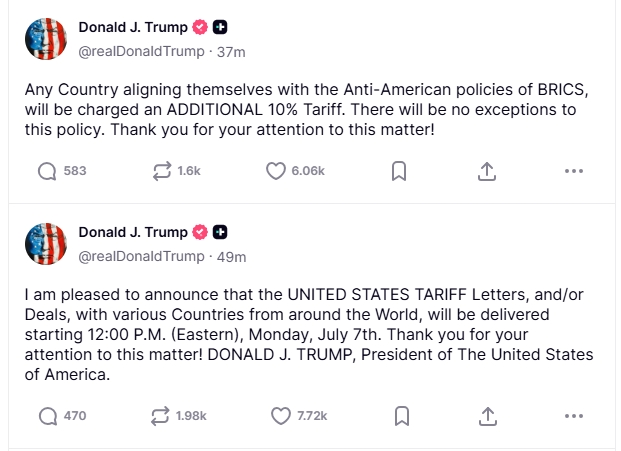Bookmark the TARIFF Letters post

pos(398,415)
